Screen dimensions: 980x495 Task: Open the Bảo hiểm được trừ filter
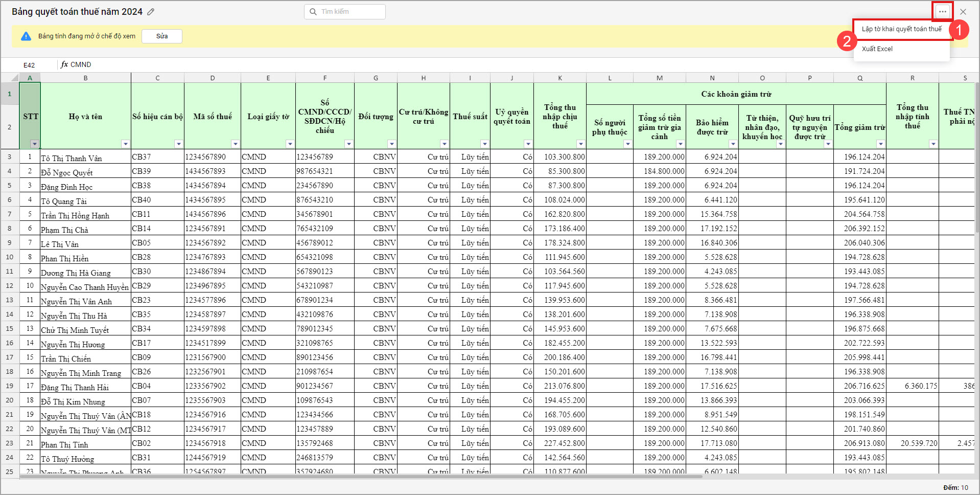point(733,144)
